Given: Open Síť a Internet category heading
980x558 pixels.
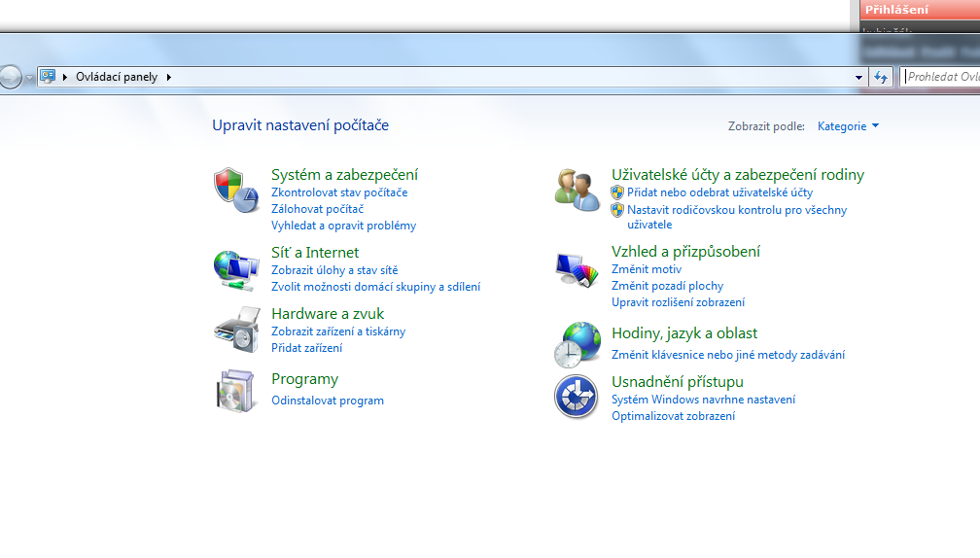Looking at the screenshot, I should coord(315,253).
